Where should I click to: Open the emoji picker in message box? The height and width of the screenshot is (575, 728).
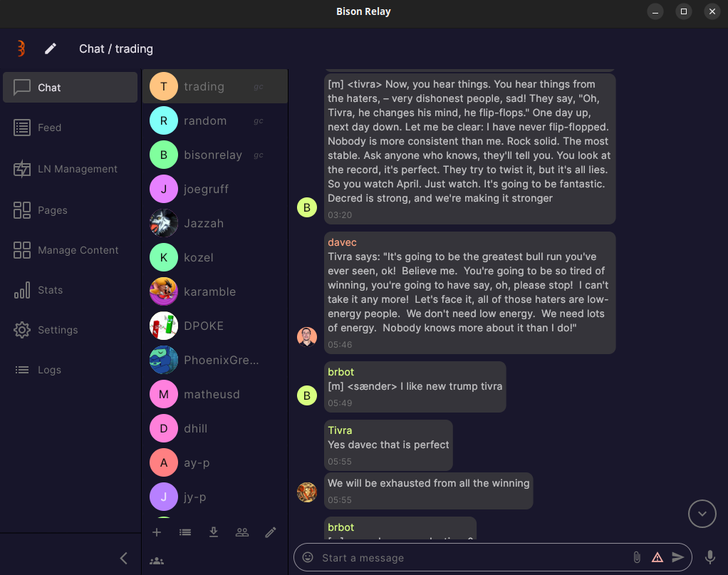[308, 557]
